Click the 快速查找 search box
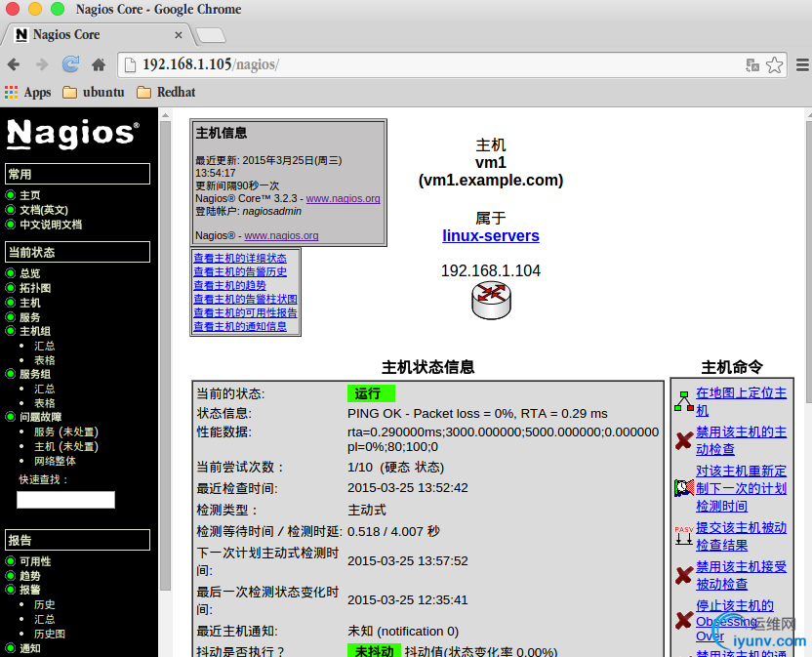 coord(65,500)
